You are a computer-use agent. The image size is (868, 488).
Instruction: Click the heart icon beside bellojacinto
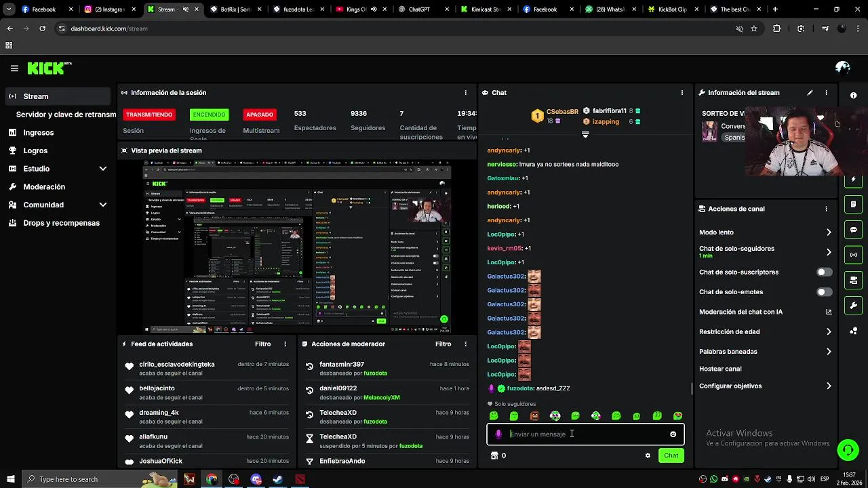coord(130,390)
